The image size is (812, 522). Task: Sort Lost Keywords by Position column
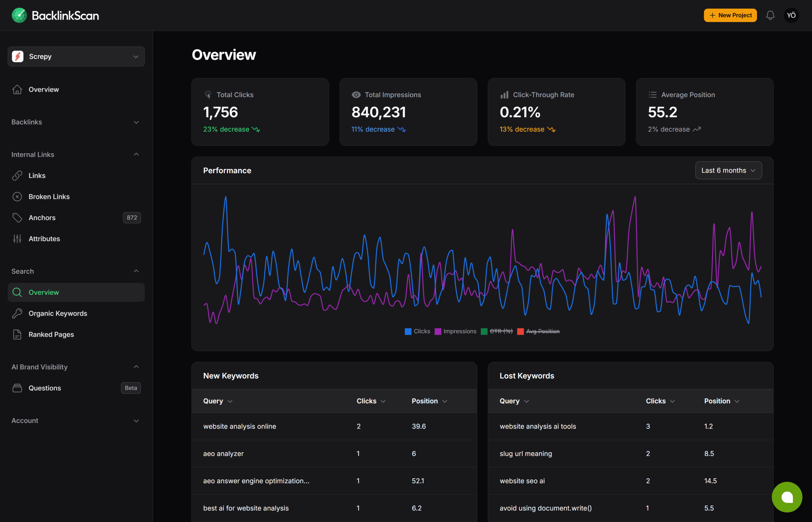coord(722,401)
